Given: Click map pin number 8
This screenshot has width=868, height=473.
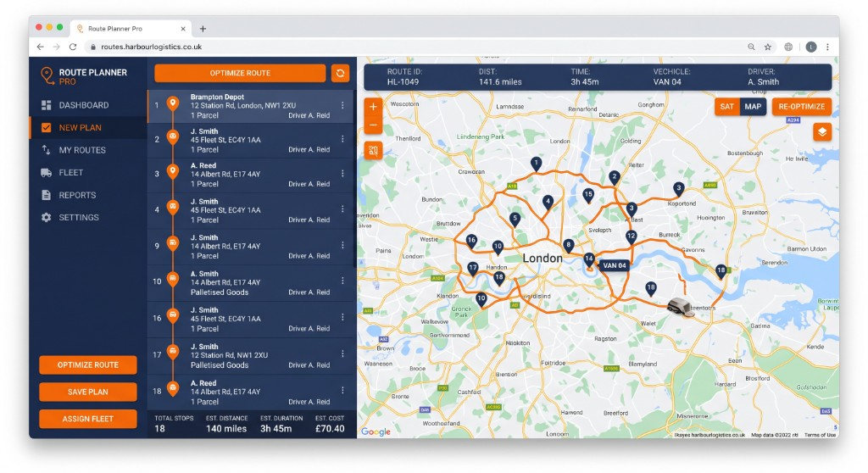Looking at the screenshot, I should click(x=569, y=245).
